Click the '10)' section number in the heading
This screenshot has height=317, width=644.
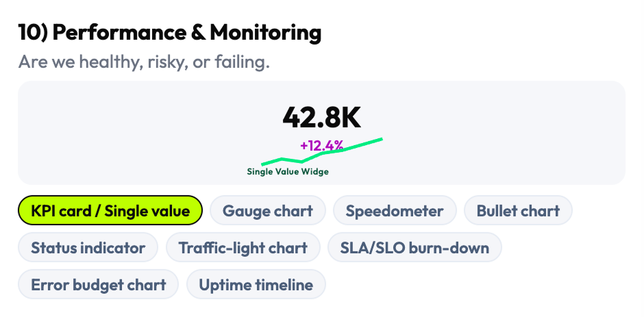click(x=32, y=32)
